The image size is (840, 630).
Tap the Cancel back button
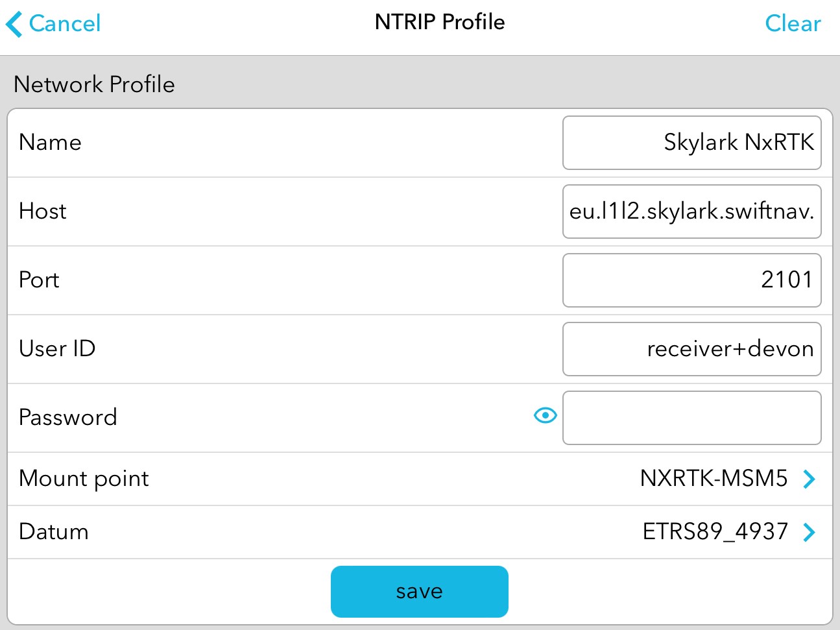coord(53,24)
